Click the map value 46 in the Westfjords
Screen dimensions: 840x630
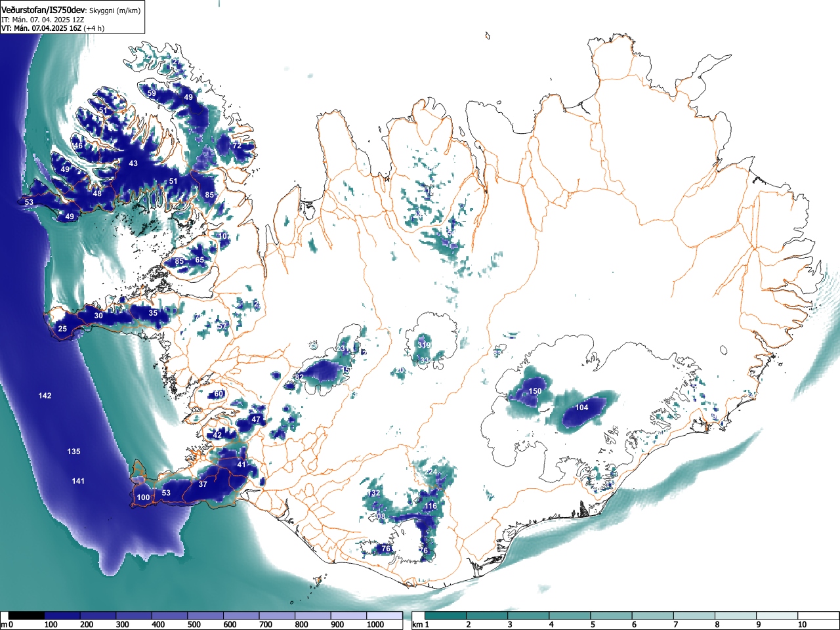point(78,146)
